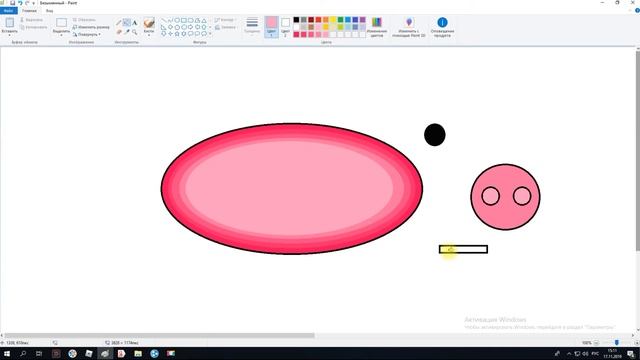Select the Curve shape
The width and height of the screenshot is (640, 360).
pyautogui.click(x=170, y=20)
